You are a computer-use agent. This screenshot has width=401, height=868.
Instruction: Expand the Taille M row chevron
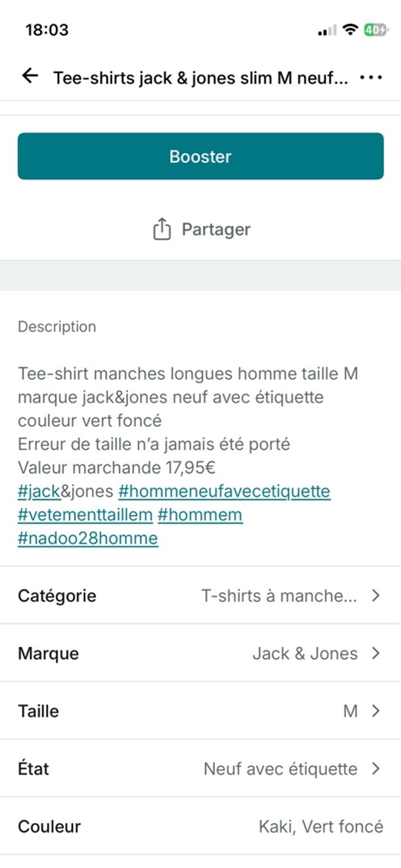[x=376, y=711]
